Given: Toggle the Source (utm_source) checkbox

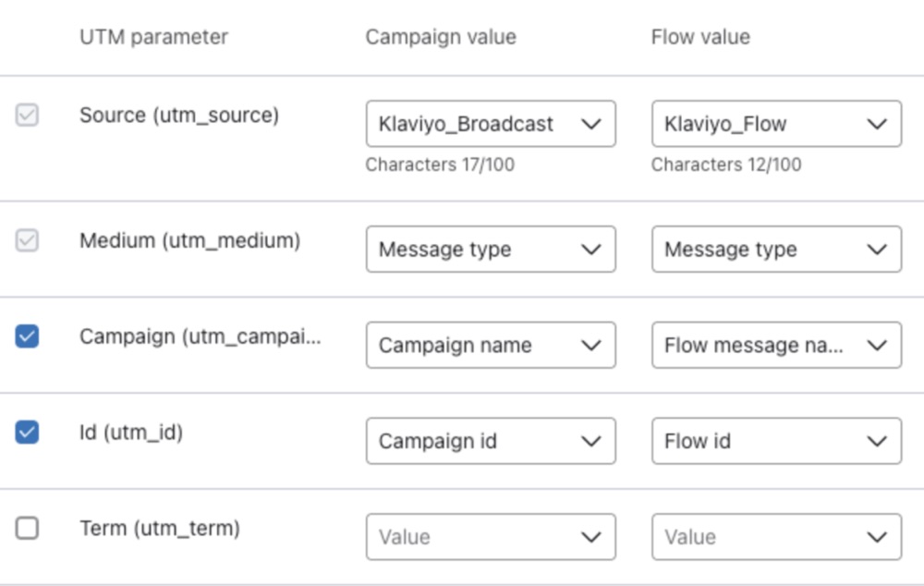Looking at the screenshot, I should coord(28,116).
